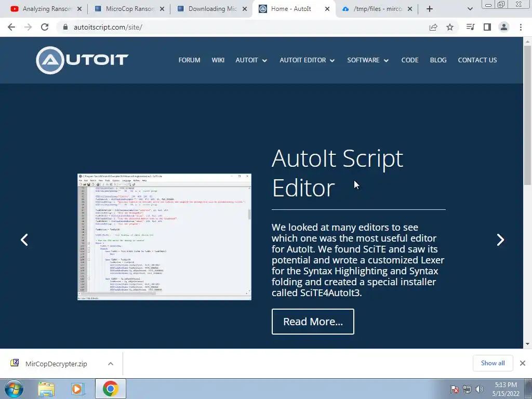Close the downloads bar
The width and height of the screenshot is (532, 399).
point(523,363)
